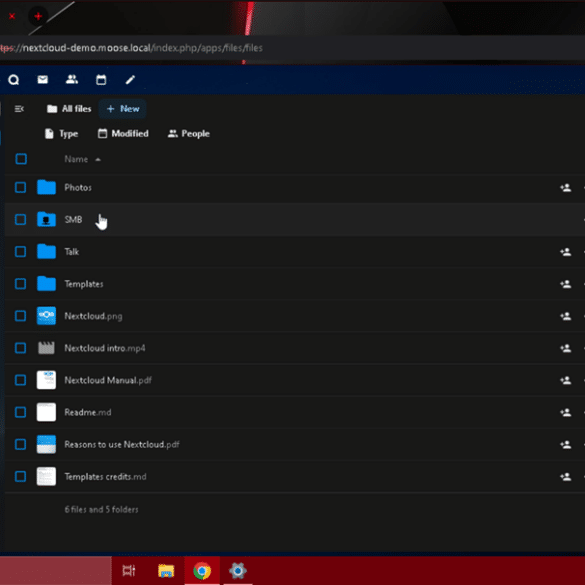Viewport: 585px width, 585px height.
Task: Open Readme.md file name
Action: pyautogui.click(x=88, y=412)
